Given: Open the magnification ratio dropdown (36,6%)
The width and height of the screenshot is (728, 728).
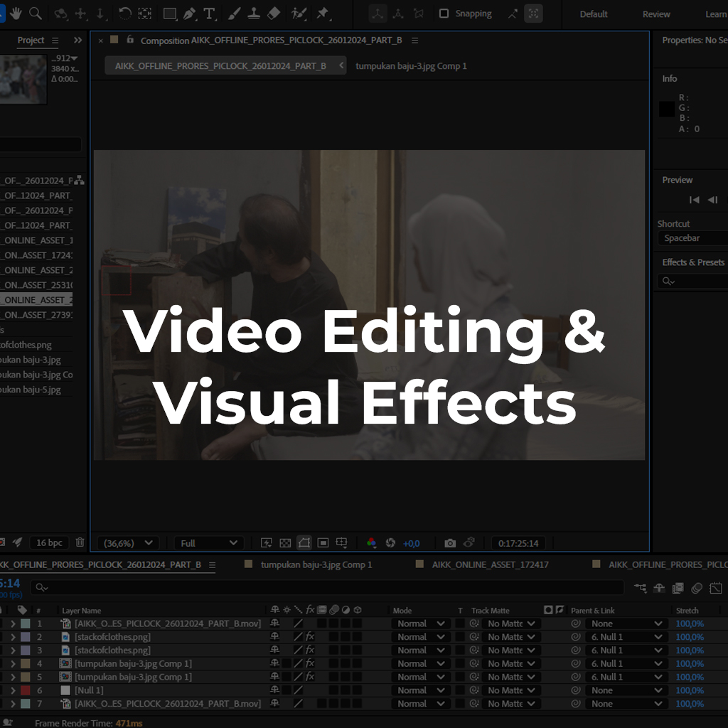Looking at the screenshot, I should [x=127, y=543].
